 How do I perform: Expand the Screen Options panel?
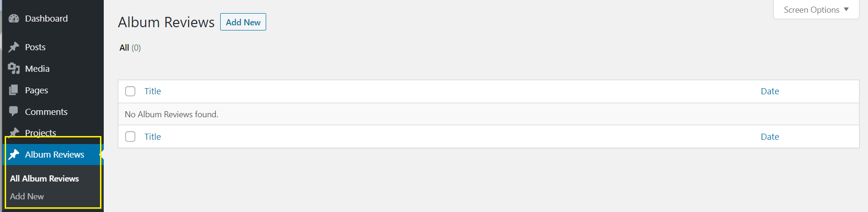pyautogui.click(x=816, y=10)
